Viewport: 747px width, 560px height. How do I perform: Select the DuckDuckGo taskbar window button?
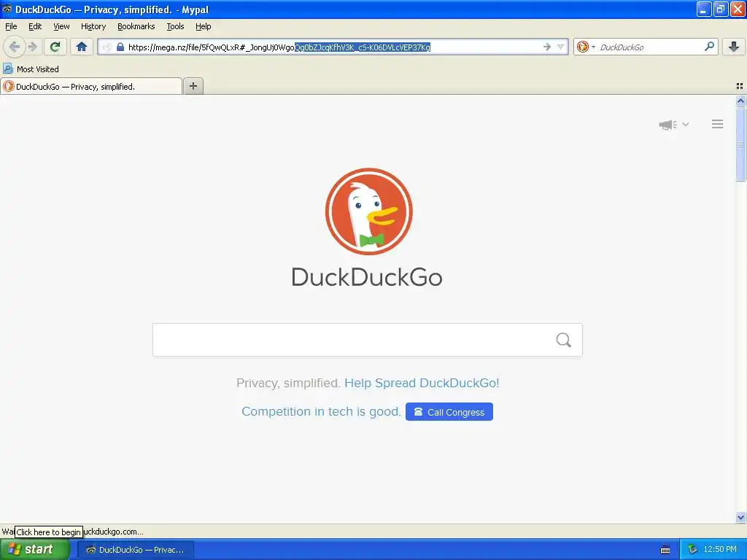(136, 550)
